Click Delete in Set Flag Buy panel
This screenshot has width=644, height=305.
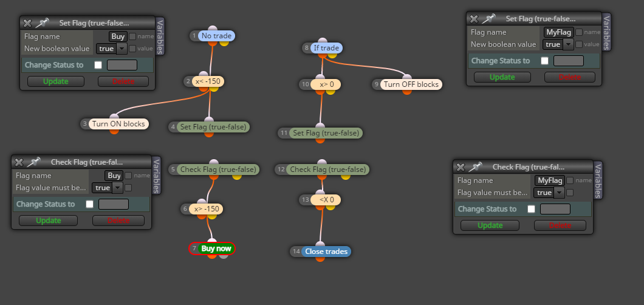point(123,81)
